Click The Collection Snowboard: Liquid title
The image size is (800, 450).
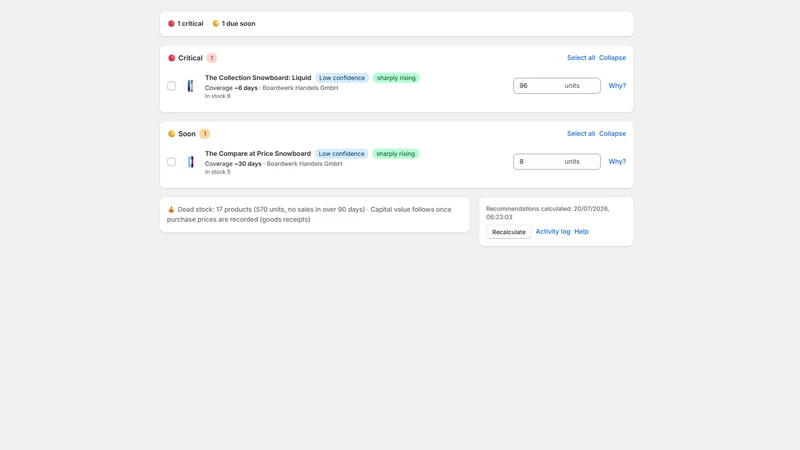click(x=258, y=78)
